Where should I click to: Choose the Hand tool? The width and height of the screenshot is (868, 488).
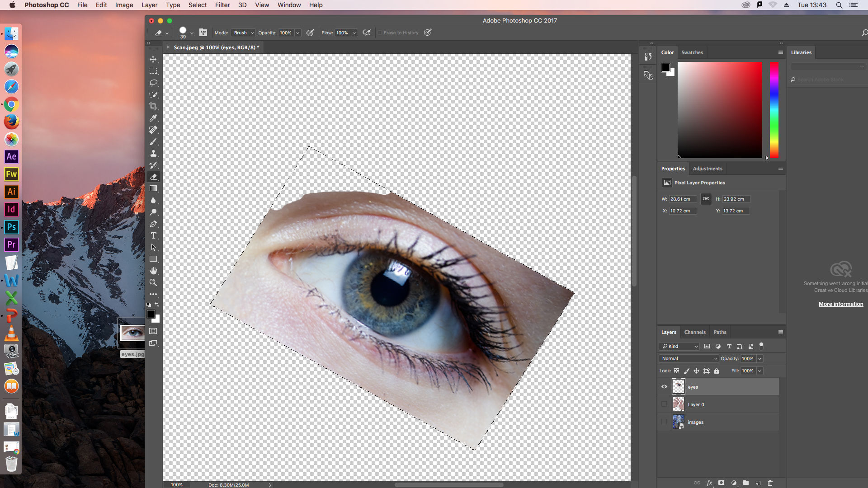(153, 271)
